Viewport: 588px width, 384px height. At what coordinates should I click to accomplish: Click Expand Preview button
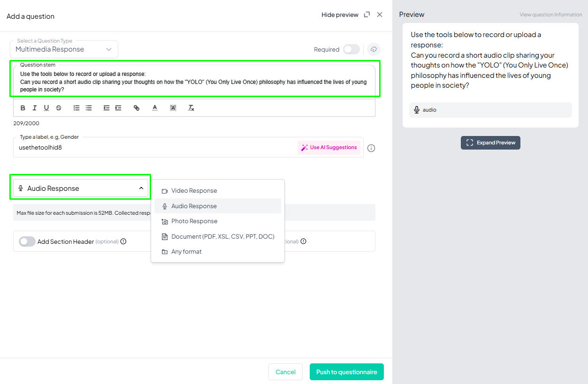[490, 143]
